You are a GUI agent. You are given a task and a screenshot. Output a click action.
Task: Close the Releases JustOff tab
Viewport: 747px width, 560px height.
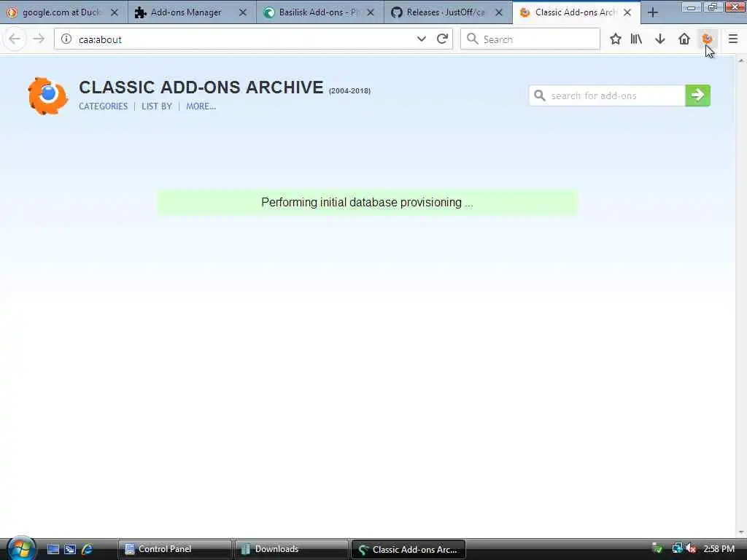click(499, 13)
